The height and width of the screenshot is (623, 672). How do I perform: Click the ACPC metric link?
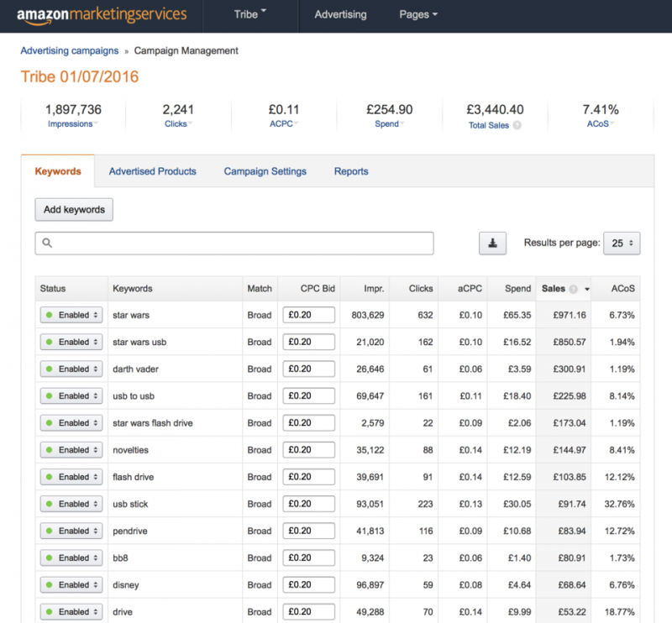[281, 123]
